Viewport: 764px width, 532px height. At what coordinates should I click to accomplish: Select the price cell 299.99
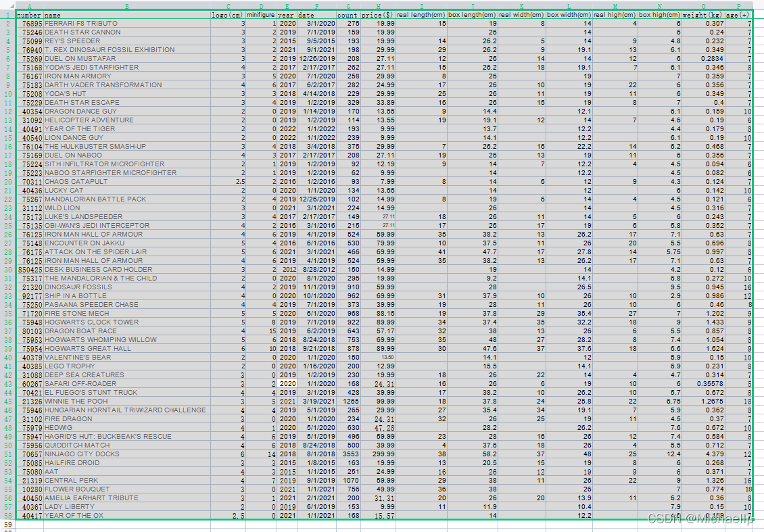[378, 454]
